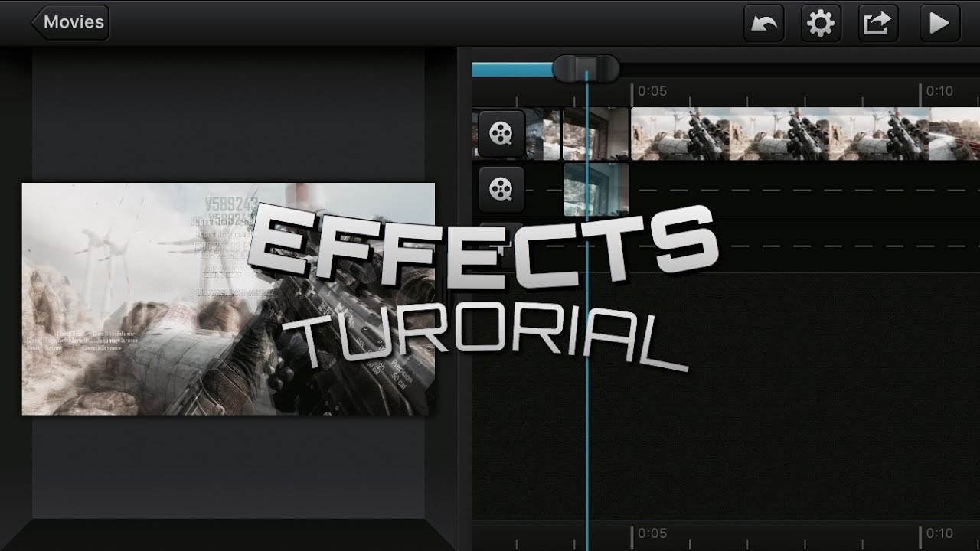Open project settings gear
Viewport: 980px width, 551px height.
[821, 23]
